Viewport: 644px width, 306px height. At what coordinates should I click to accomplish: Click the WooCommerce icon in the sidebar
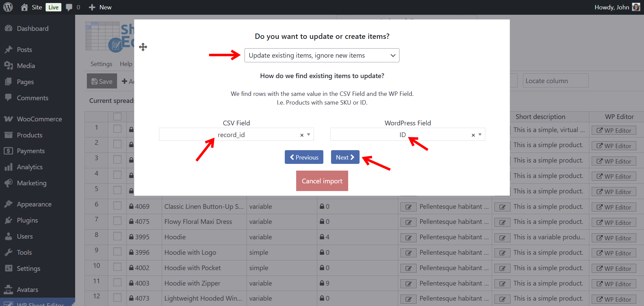[x=8, y=119]
